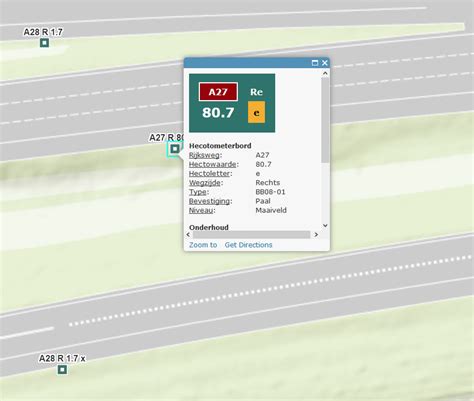
Task: Click the scroll down arrow in popup
Action: click(x=325, y=226)
